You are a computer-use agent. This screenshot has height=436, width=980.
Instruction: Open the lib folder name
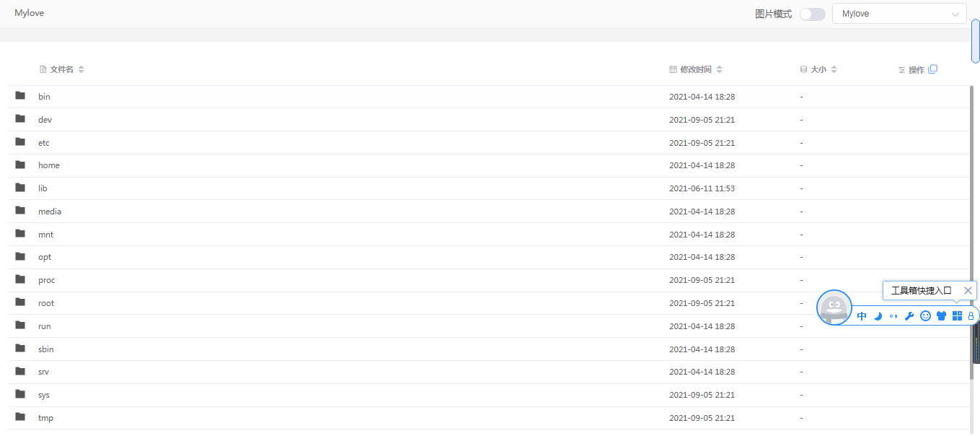pos(43,188)
